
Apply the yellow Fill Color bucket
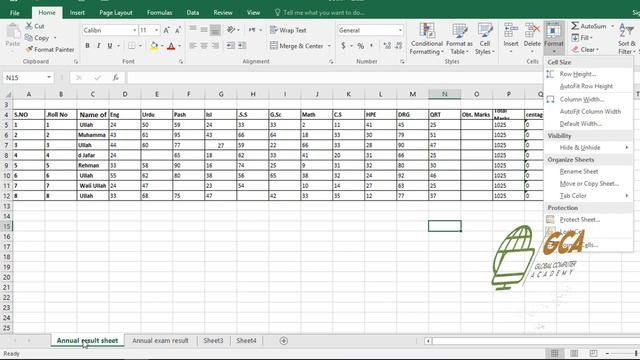coord(154,46)
